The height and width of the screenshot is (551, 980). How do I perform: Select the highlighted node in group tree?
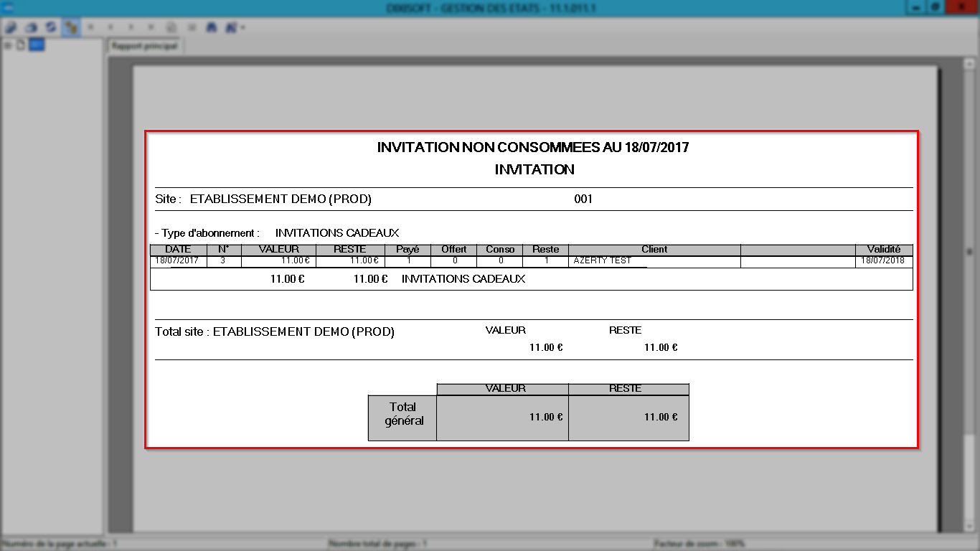coord(37,45)
